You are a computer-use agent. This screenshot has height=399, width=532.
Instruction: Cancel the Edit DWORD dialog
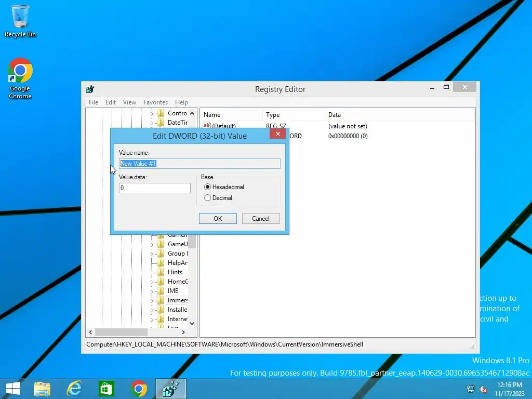261,219
